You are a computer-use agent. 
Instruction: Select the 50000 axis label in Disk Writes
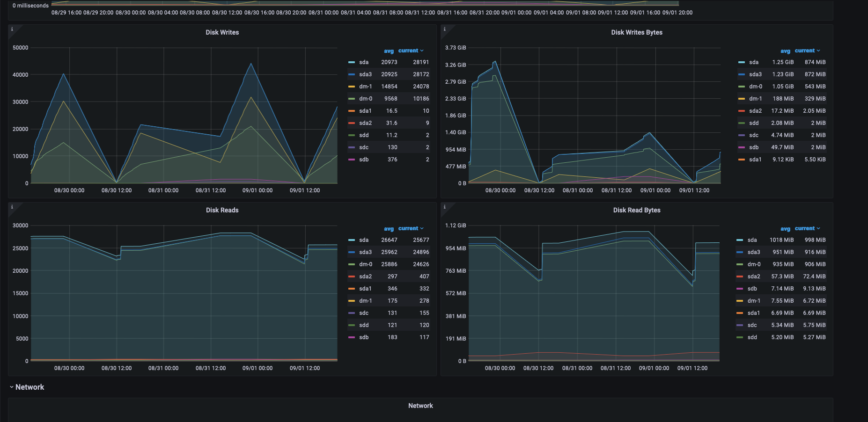tap(21, 48)
